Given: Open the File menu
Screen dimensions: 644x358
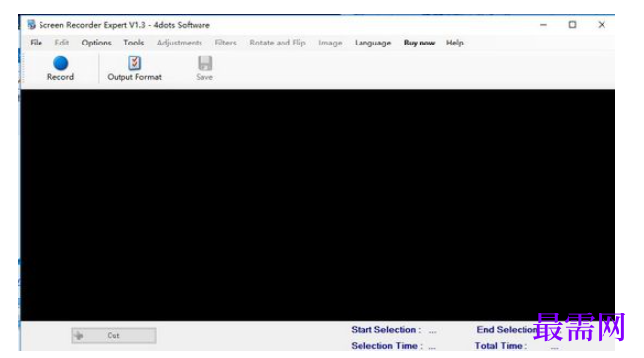Looking at the screenshot, I should [37, 43].
